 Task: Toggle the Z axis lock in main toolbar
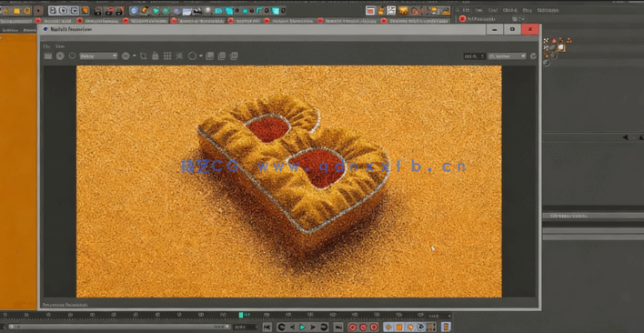[74, 10]
